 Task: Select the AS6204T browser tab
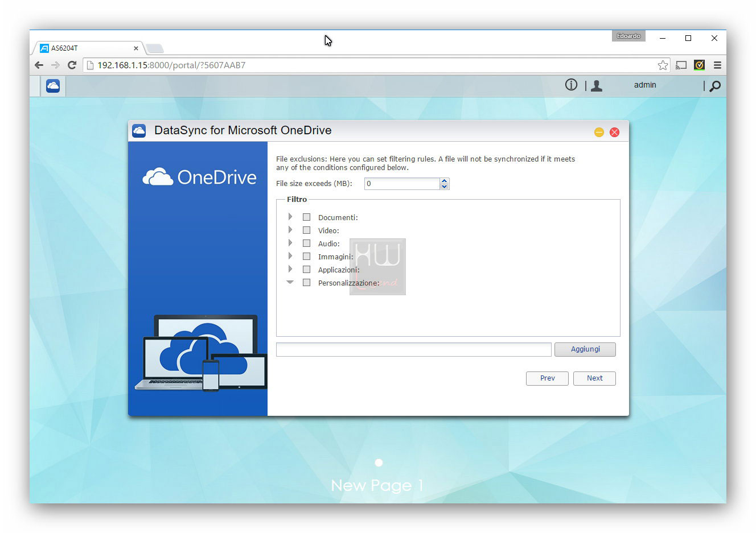(x=88, y=48)
